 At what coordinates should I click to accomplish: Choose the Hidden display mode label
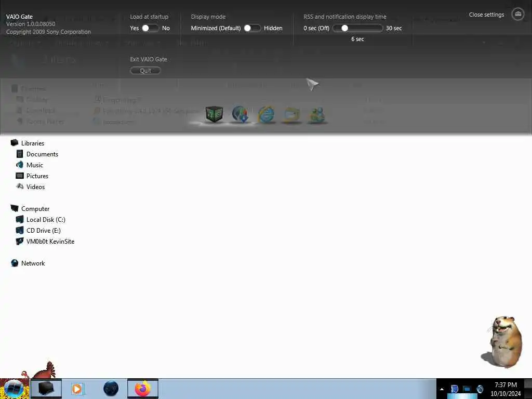point(273,28)
